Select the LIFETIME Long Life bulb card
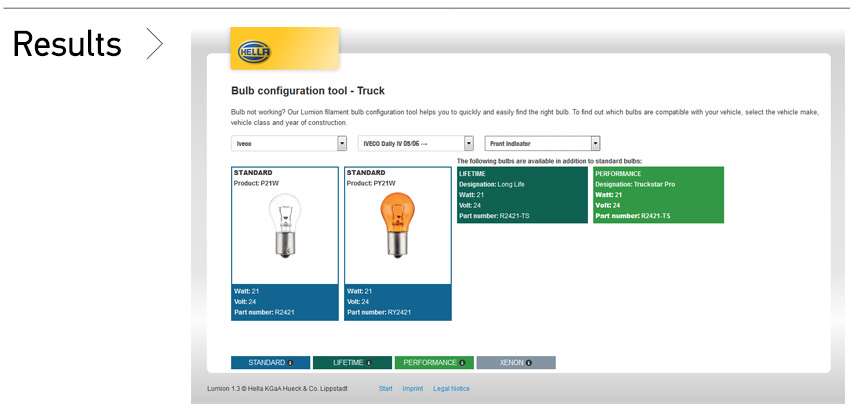Screen dimensions: 858x415 pos(522,195)
